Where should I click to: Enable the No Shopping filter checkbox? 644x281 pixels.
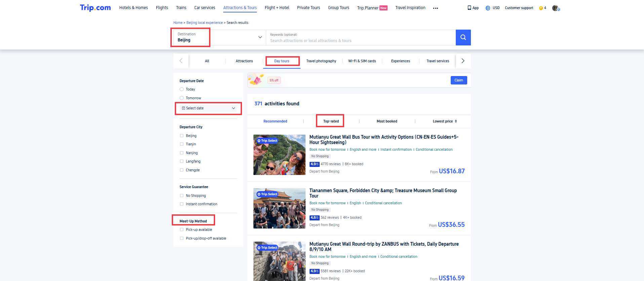(x=182, y=196)
